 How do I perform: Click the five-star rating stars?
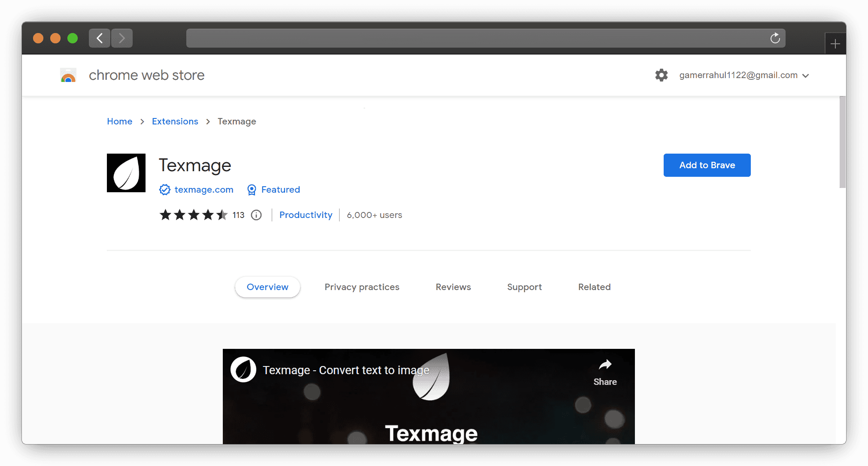tap(194, 215)
